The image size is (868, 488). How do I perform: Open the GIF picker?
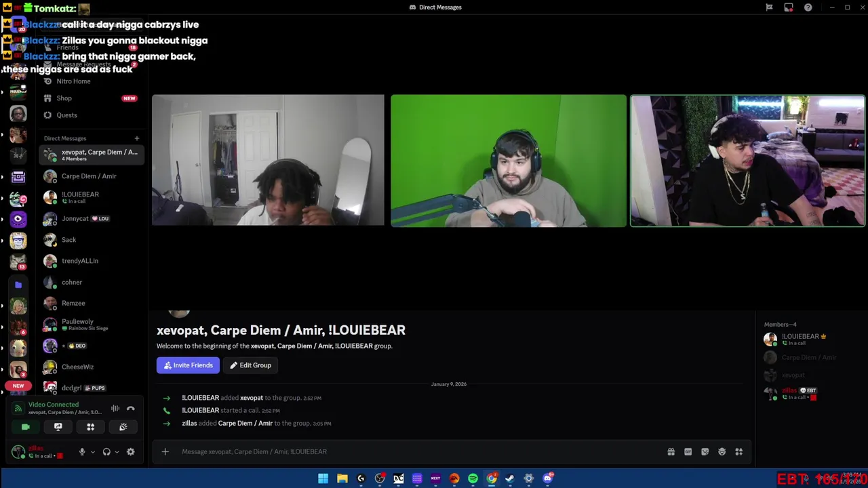[688, 452]
